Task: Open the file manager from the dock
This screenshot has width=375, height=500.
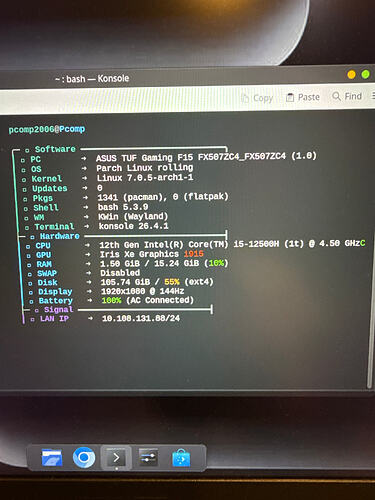Action: (x=52, y=457)
